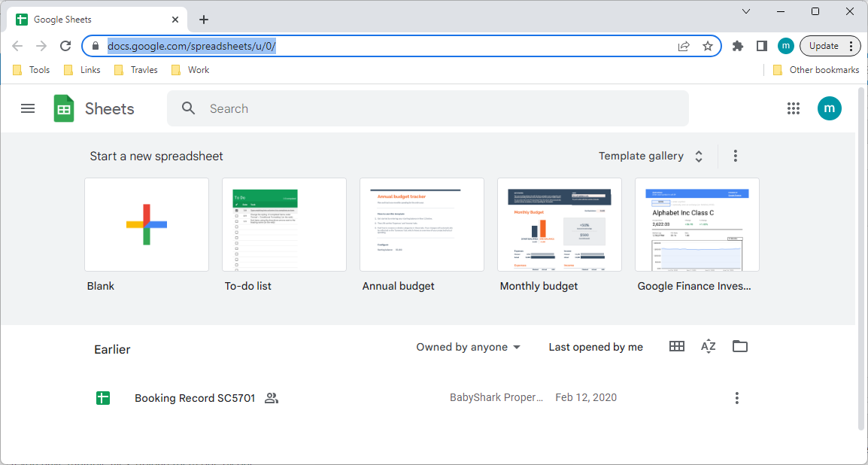Image resolution: width=868 pixels, height=465 pixels.
Task: Open the Owned by anyone dropdown
Action: click(x=469, y=347)
